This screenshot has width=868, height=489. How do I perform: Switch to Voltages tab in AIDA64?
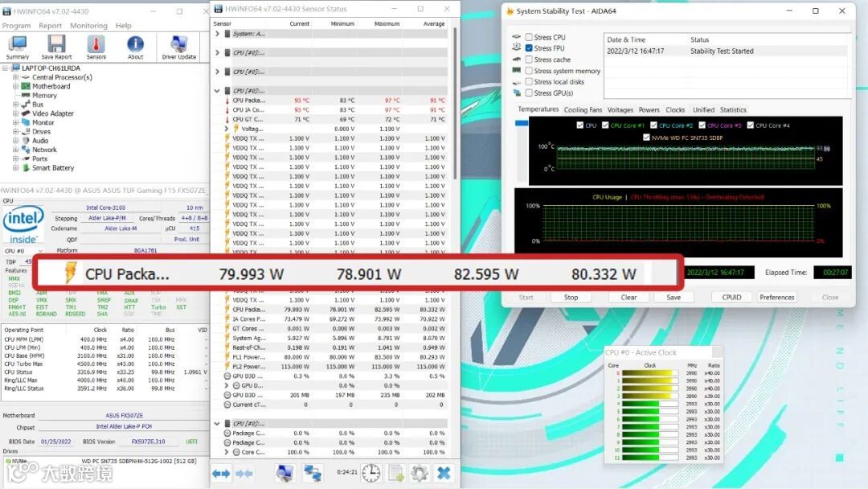pyautogui.click(x=620, y=109)
